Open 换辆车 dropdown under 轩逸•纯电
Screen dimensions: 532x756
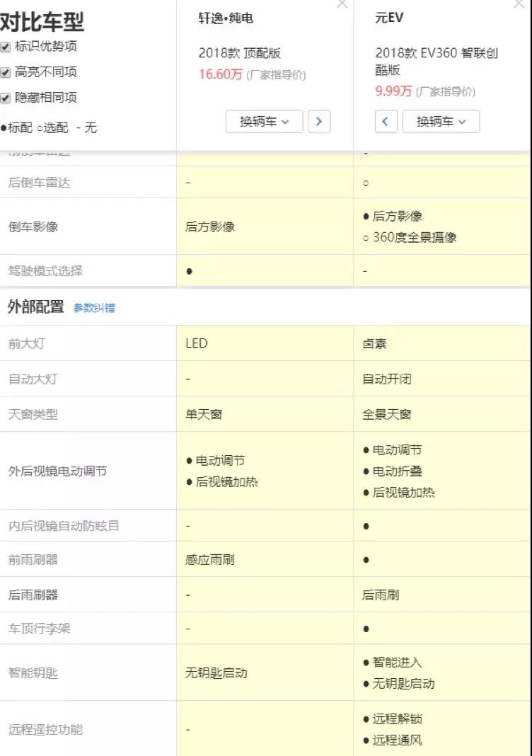click(265, 121)
